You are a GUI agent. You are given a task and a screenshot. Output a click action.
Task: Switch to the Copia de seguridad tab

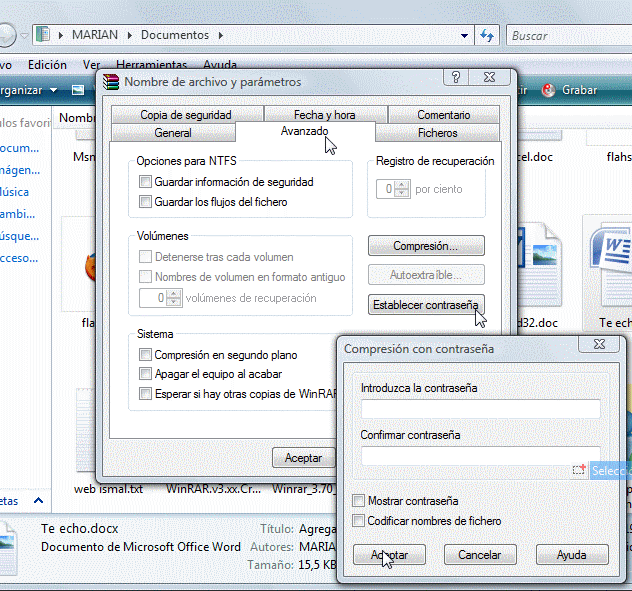[x=186, y=114]
